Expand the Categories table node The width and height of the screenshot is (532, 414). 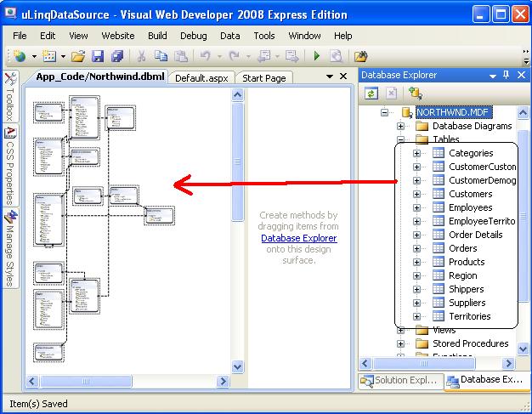tap(416, 153)
